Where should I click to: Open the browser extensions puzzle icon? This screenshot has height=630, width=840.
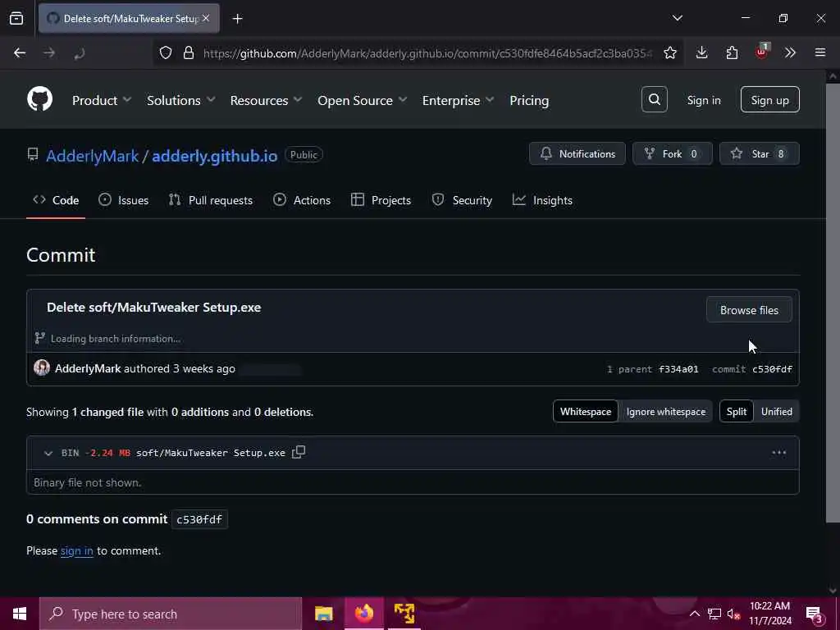tap(732, 52)
